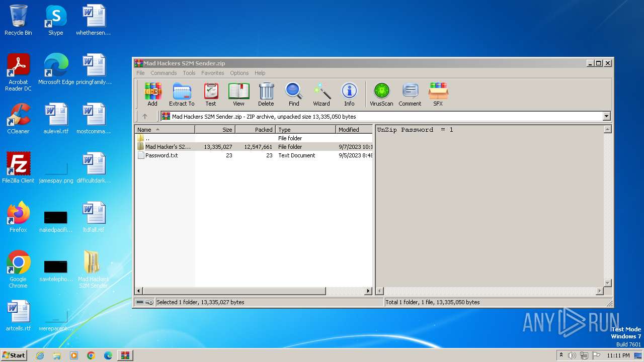
Task: Click the Info toolbar icon
Action: point(349,95)
